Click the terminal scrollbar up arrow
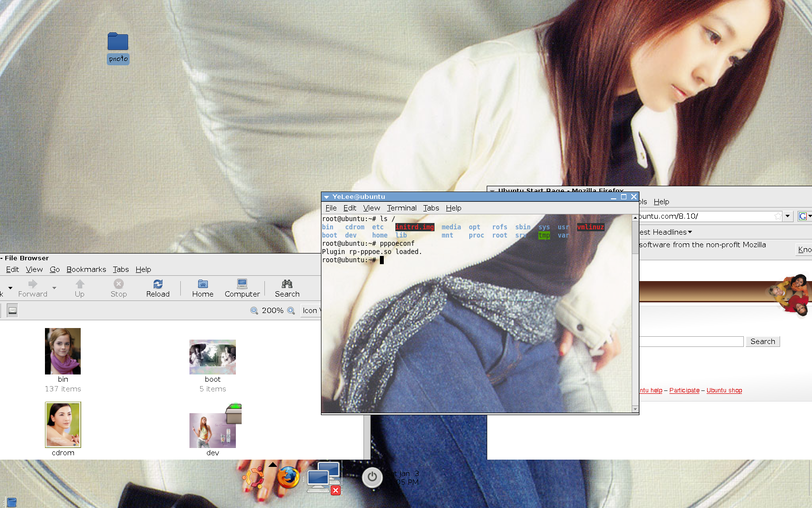This screenshot has height=508, width=812. coord(635,218)
